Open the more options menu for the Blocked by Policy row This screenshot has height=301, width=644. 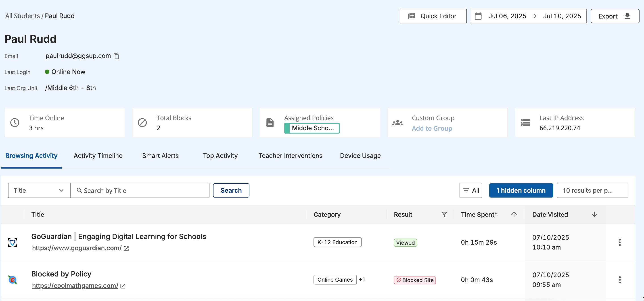(620, 280)
